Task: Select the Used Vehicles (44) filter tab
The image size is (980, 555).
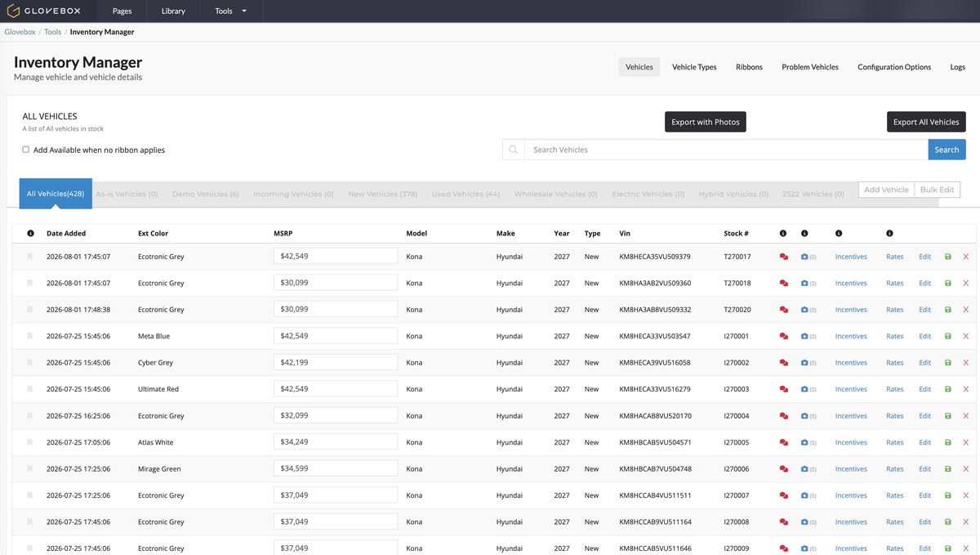Action: [465, 194]
